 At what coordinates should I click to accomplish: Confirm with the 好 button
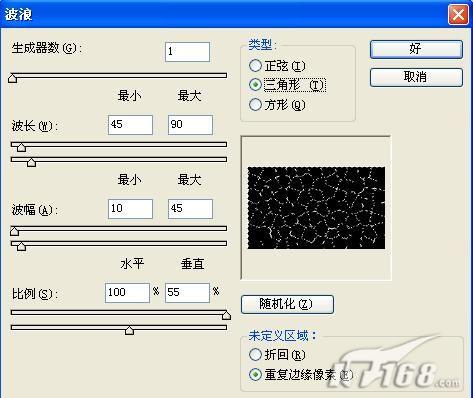pos(416,49)
